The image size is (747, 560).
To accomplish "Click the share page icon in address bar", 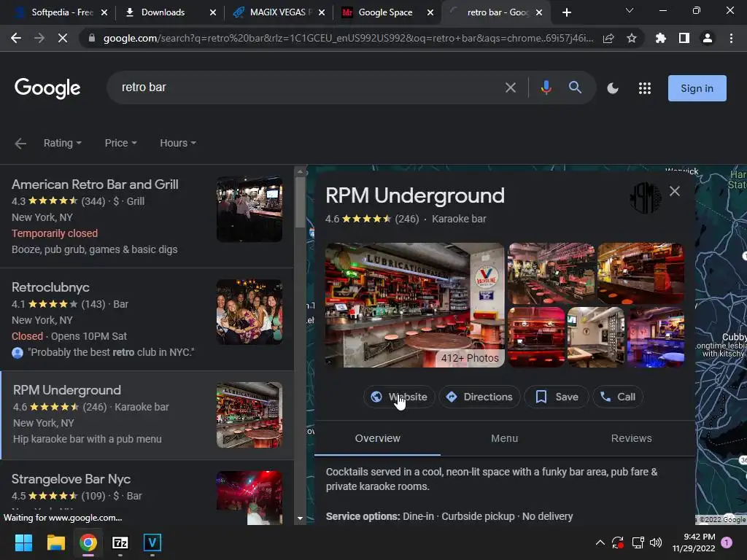I will (x=608, y=38).
